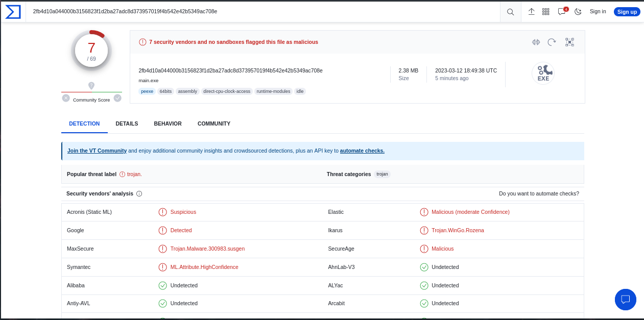The width and height of the screenshot is (644, 320).
Task: Click the Arcabit Undetected check icon
Action: click(424, 303)
